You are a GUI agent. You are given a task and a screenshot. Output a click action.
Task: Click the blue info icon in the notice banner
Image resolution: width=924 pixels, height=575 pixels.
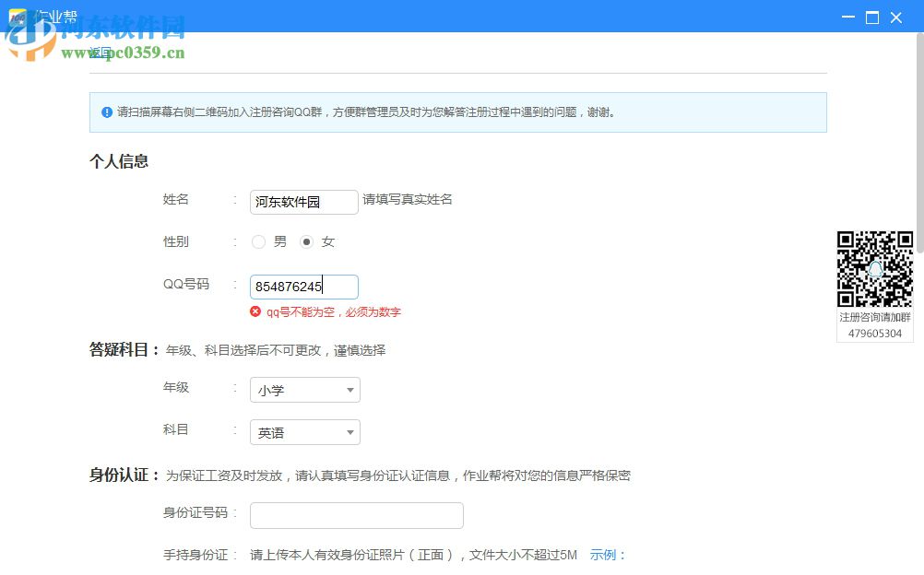pyautogui.click(x=107, y=111)
